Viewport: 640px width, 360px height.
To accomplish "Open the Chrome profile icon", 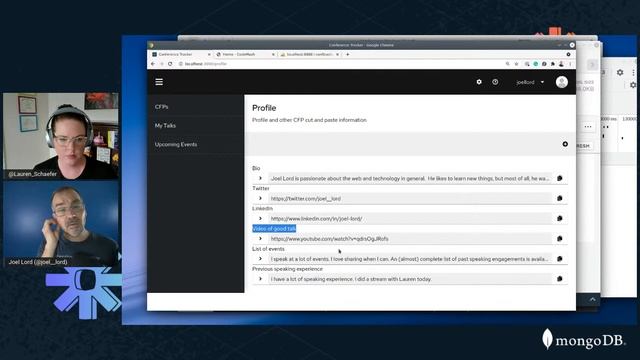I will [561, 64].
